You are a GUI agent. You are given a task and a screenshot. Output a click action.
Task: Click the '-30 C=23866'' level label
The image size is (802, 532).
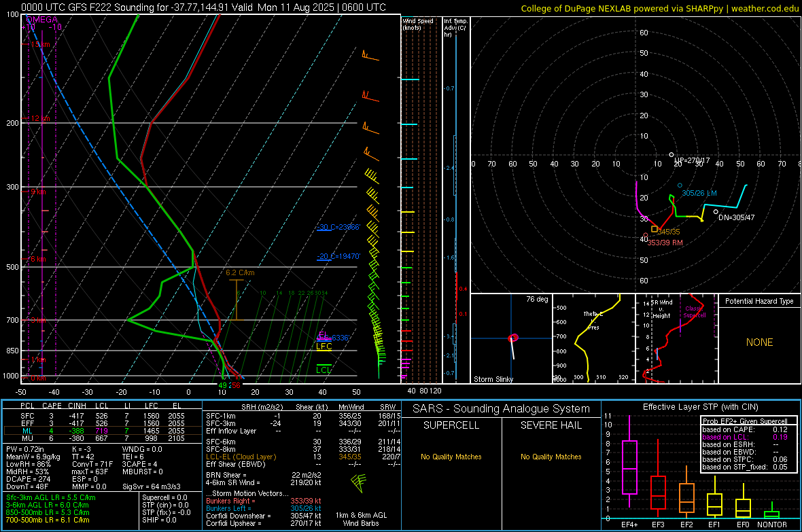(x=338, y=227)
